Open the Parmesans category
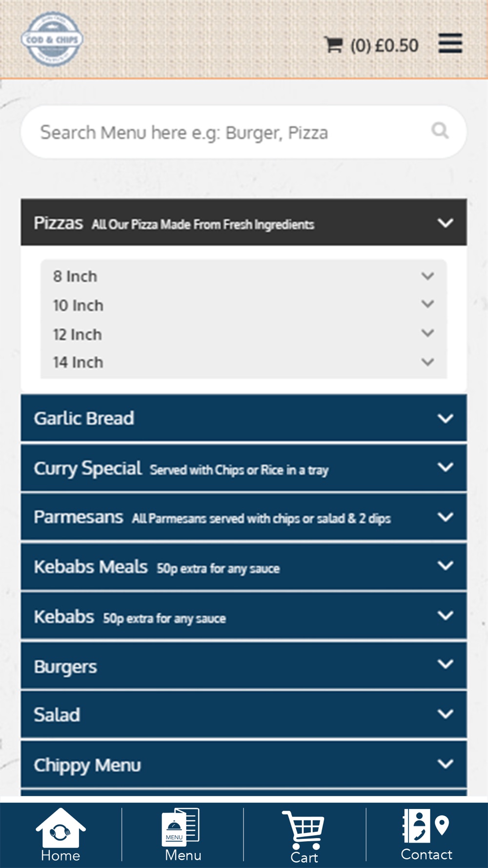488x868 pixels. pyautogui.click(x=244, y=517)
